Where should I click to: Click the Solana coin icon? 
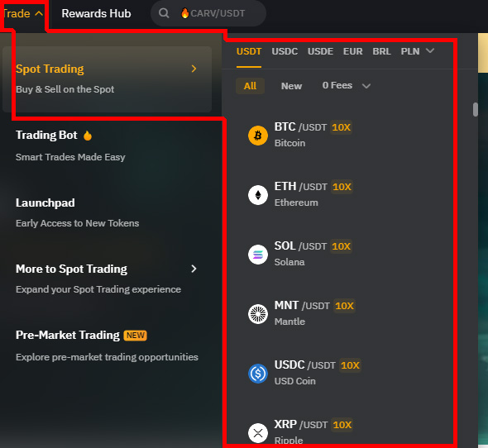(258, 255)
